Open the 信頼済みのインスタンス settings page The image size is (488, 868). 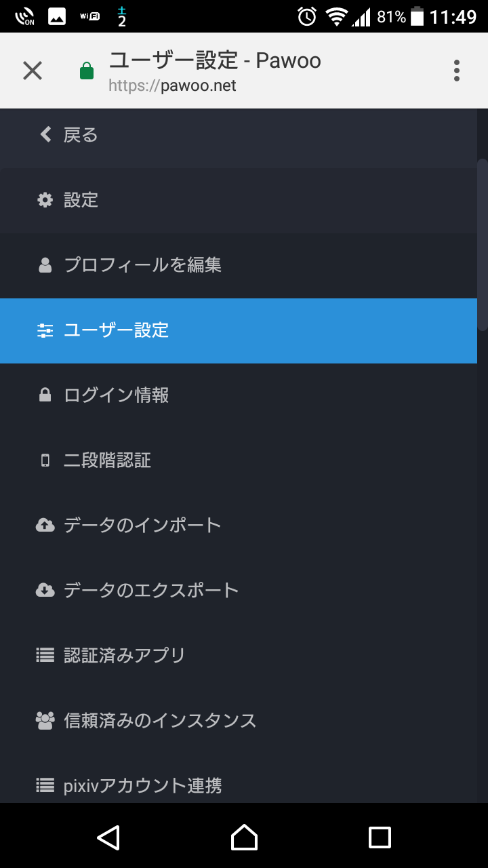coord(159,720)
